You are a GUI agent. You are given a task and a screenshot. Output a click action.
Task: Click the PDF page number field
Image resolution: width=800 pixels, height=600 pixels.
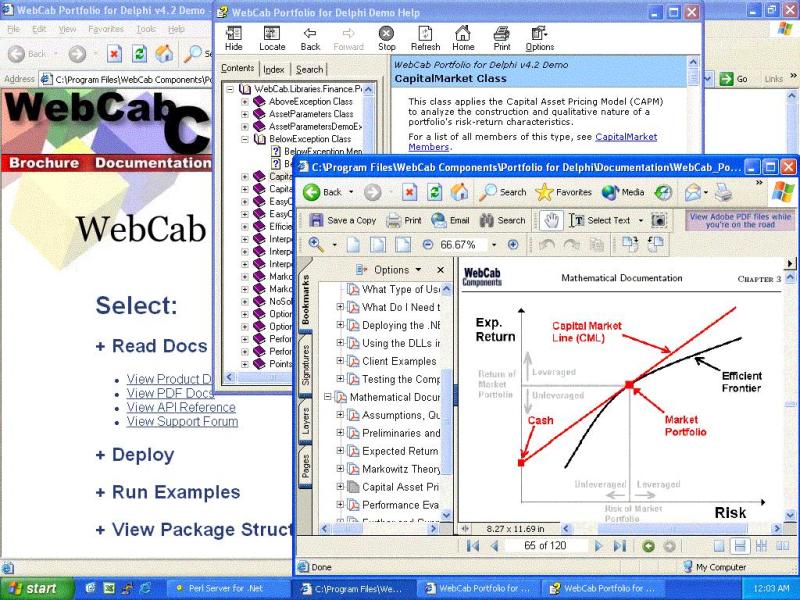click(545, 546)
